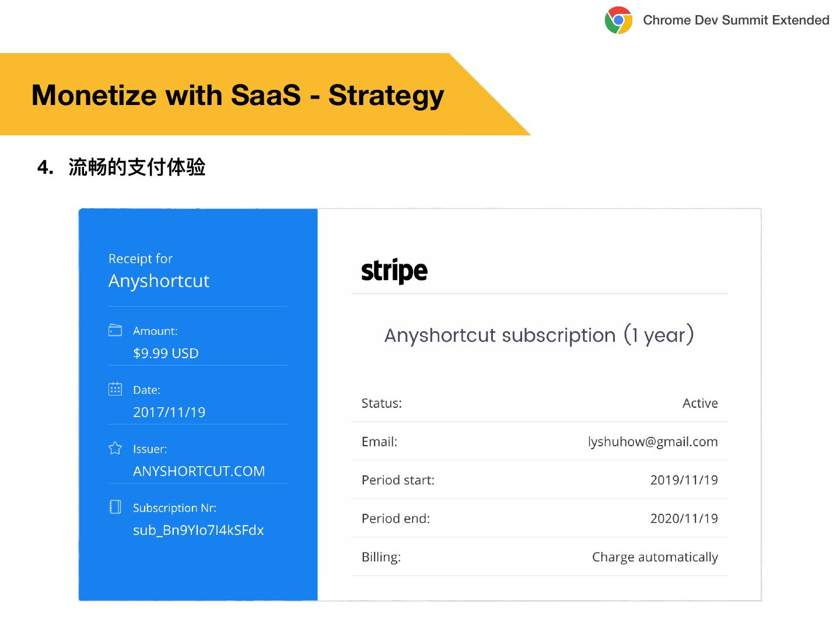The width and height of the screenshot is (840, 630).
Task: Click the ANYSHORTCUT.COM issuer link
Action: (x=199, y=471)
